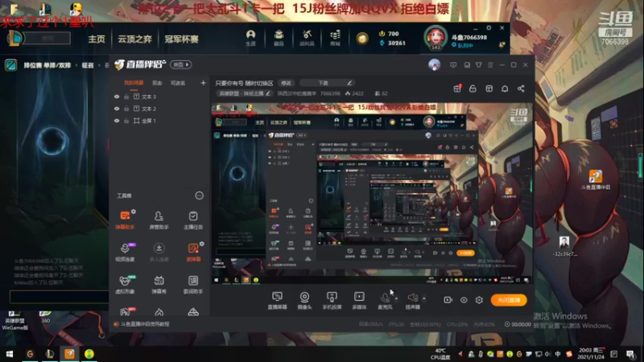Open the notification bell in the stream info bar
Viewport: 644px width, 362px height.
[505, 88]
